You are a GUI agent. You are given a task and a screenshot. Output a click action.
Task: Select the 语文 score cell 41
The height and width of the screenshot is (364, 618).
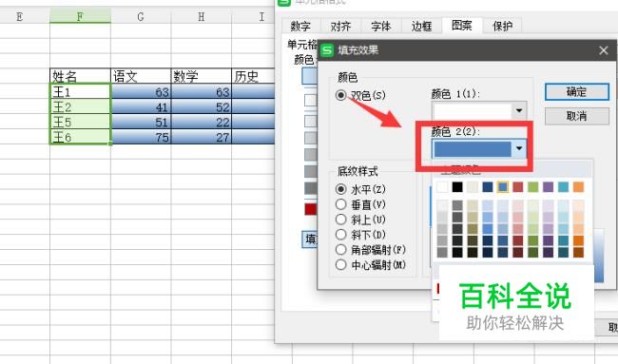tap(141, 106)
